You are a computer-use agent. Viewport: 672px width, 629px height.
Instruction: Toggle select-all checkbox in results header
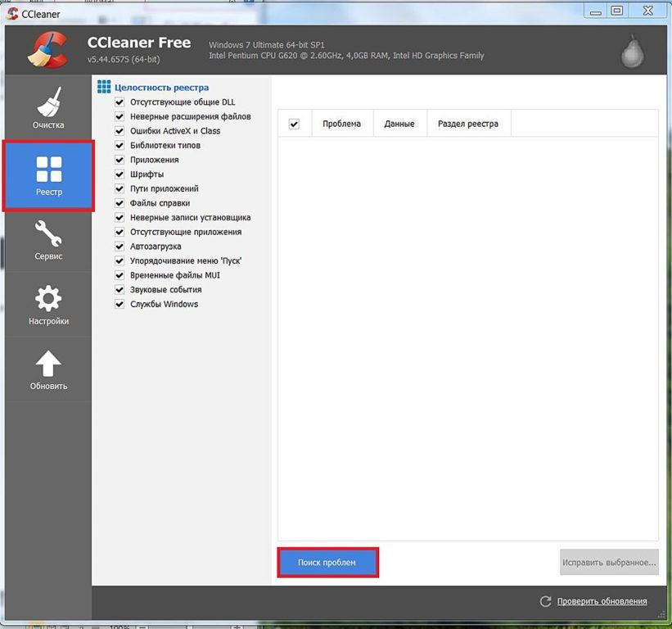pos(294,124)
